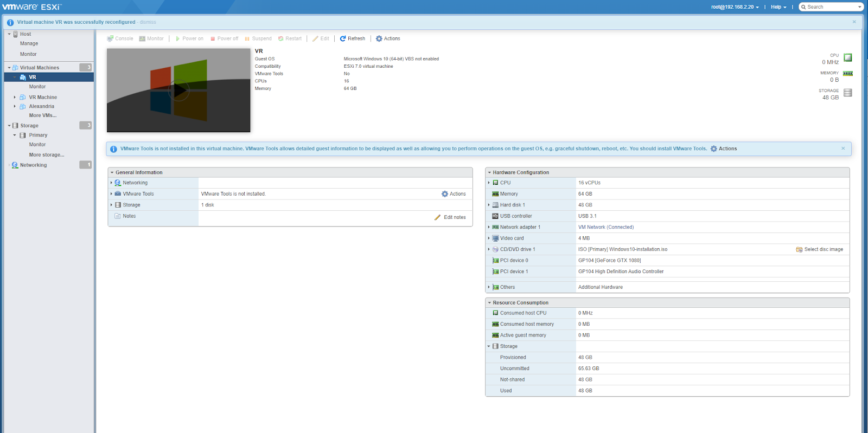Image resolution: width=868 pixels, height=433 pixels.
Task: Click the PCI device 0 icon
Action: click(x=495, y=261)
